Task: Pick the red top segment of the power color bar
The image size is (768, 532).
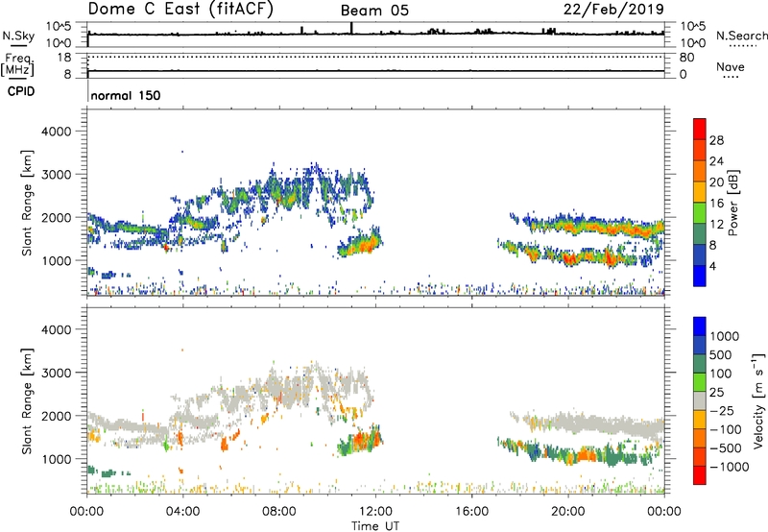Action: (x=700, y=129)
